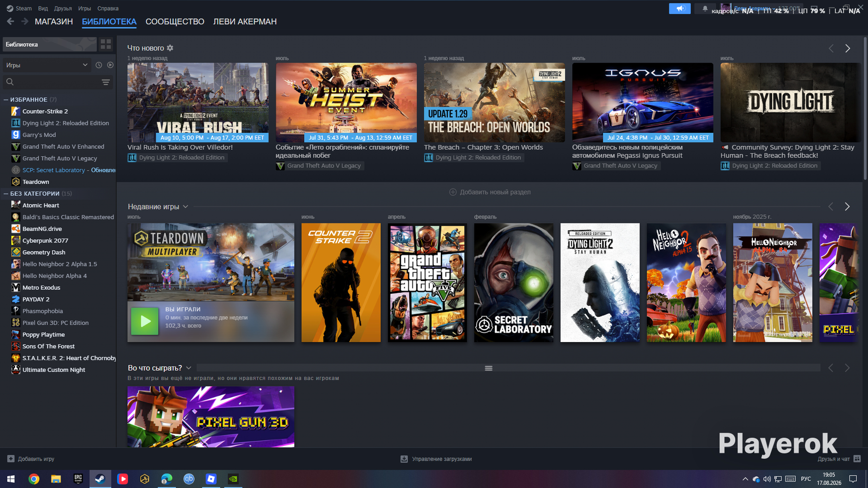Select Phasmophobia in library list
This screenshot has height=488, width=868.
tap(42, 311)
